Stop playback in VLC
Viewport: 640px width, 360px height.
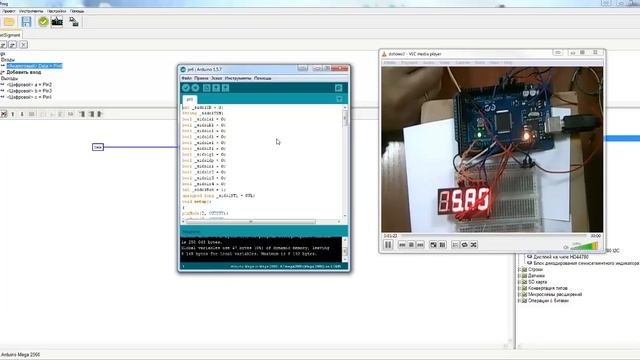tap(411, 245)
